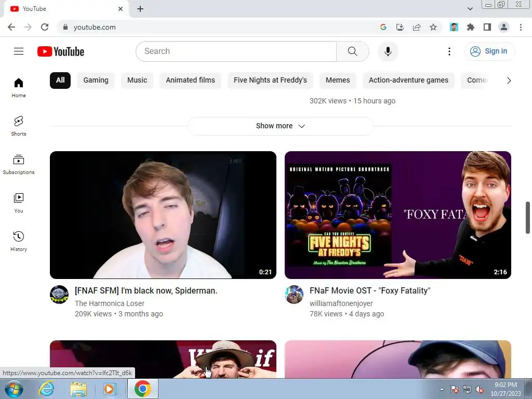Click the muted volume tray icon
This screenshot has width=532, height=399.
[x=480, y=390]
